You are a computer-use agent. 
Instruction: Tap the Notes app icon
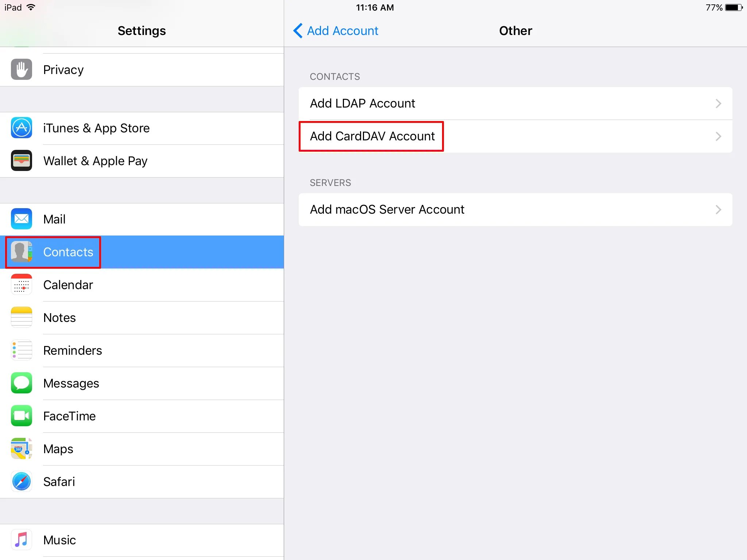[x=22, y=318]
